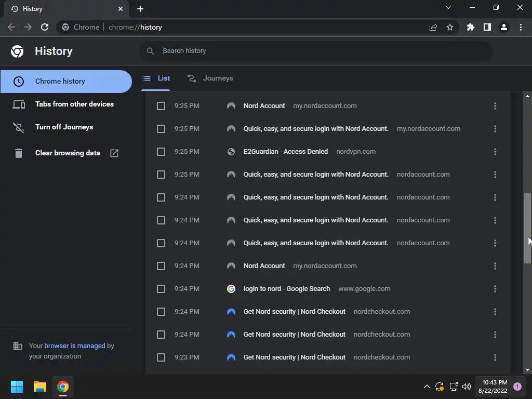
Task: Select Chrome history in sidebar
Action: coord(66,82)
